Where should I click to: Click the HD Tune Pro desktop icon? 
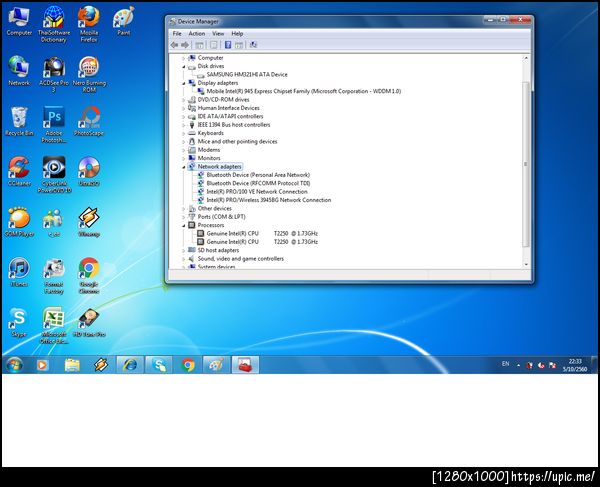[x=89, y=322]
